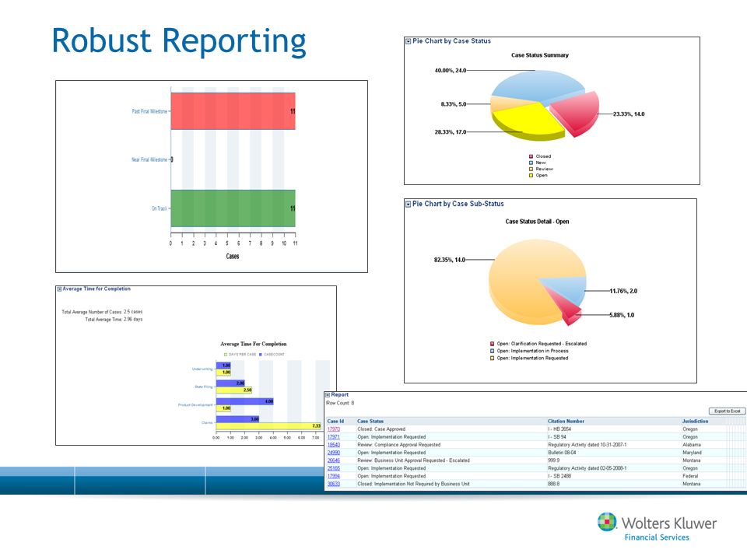Click Clarification Requested - Escalated legend swatch
This screenshot has height=560, width=747.
pos(492,343)
